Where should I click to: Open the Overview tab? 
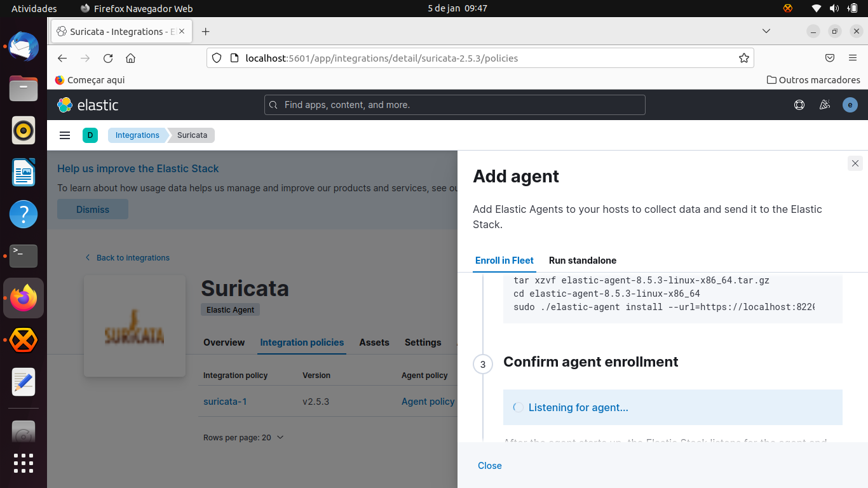224,342
